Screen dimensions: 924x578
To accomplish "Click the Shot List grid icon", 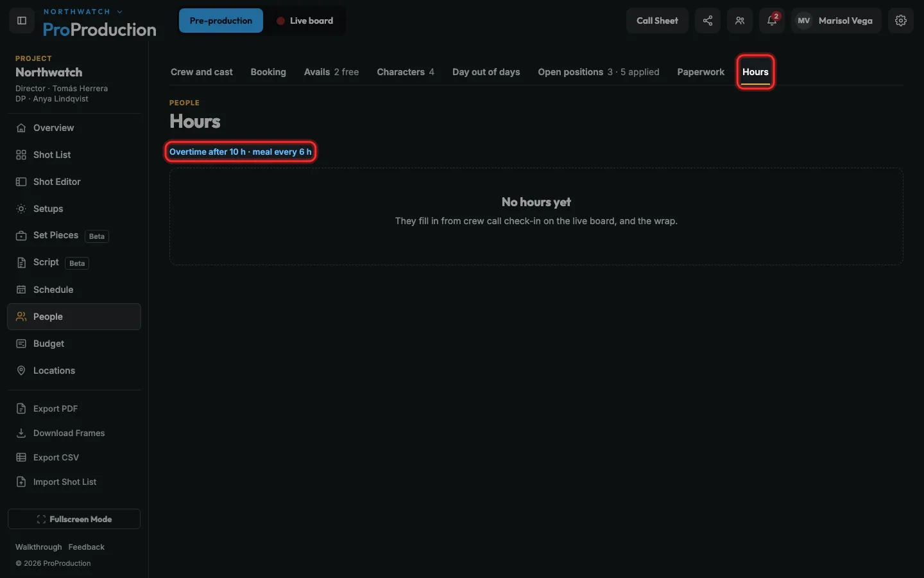I will 21,155.
